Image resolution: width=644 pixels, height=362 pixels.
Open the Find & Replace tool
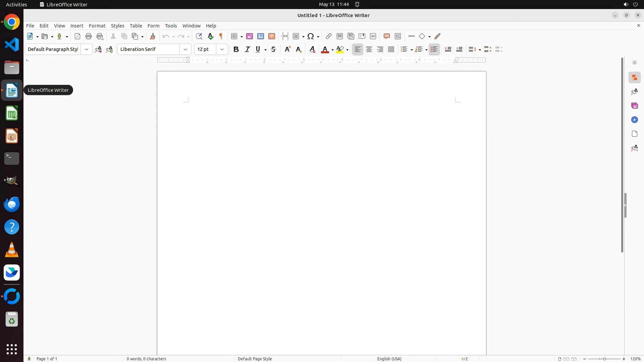pyautogui.click(x=199, y=36)
